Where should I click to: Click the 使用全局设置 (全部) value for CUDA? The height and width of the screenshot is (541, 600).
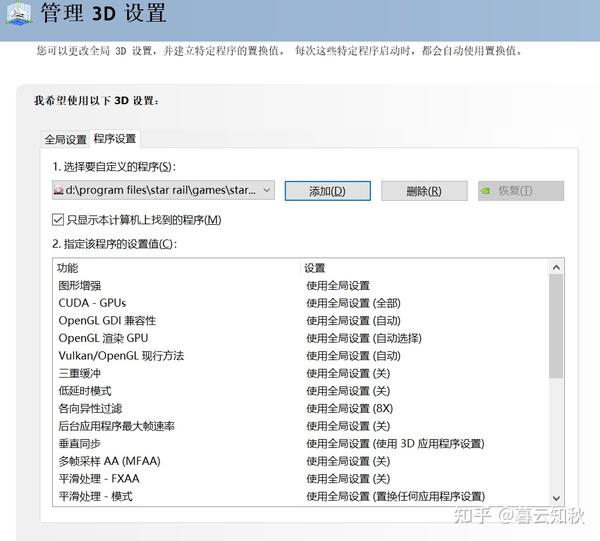[x=354, y=303]
